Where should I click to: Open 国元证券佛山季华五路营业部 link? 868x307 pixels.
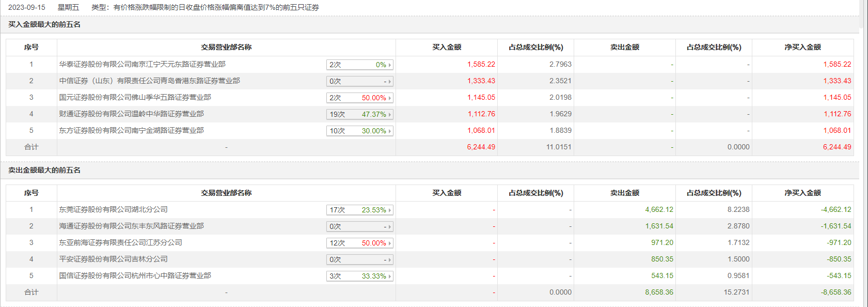click(x=135, y=97)
